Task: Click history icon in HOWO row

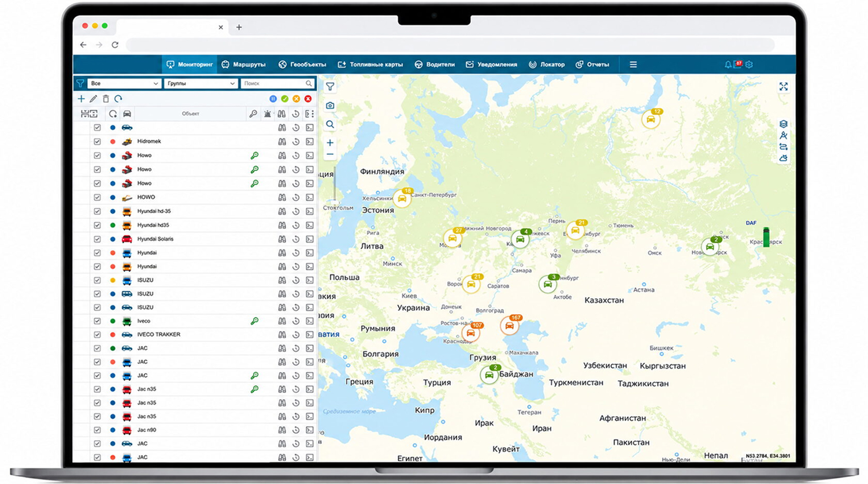Action: [x=296, y=197]
